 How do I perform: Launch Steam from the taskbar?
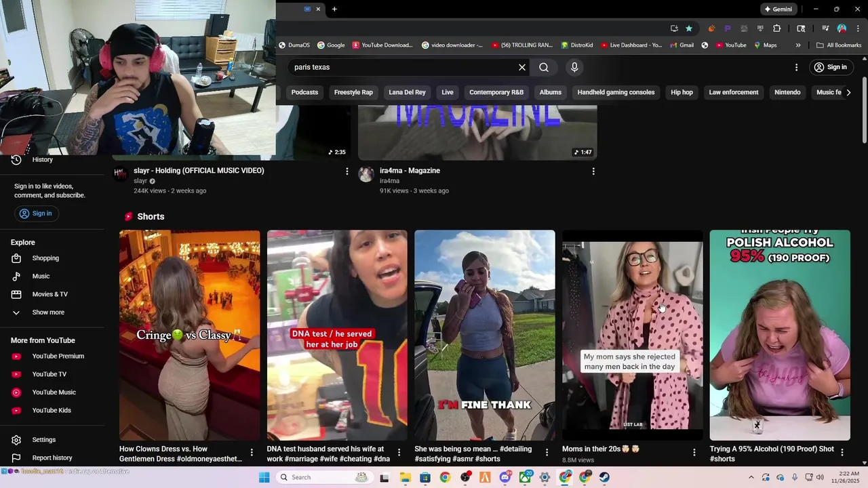604,477
